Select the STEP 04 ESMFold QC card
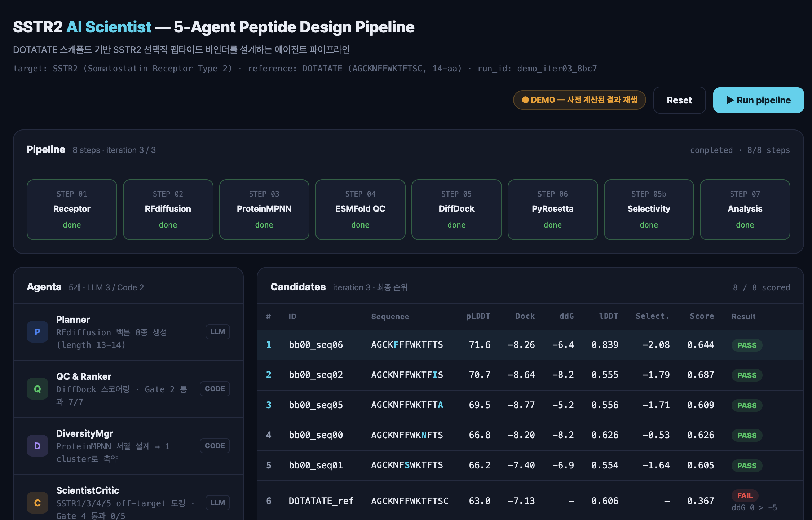 coord(360,210)
